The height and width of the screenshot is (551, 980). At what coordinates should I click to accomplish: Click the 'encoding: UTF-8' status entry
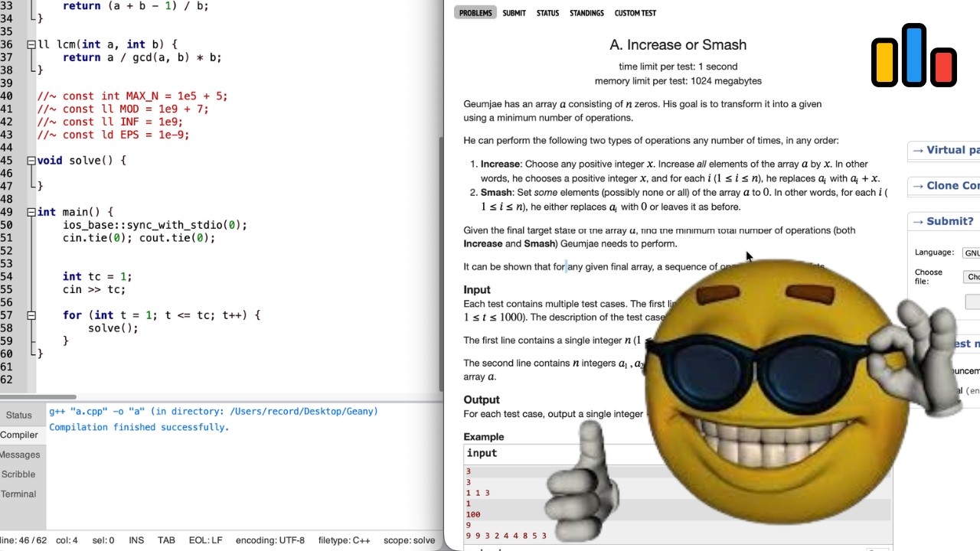pos(270,540)
